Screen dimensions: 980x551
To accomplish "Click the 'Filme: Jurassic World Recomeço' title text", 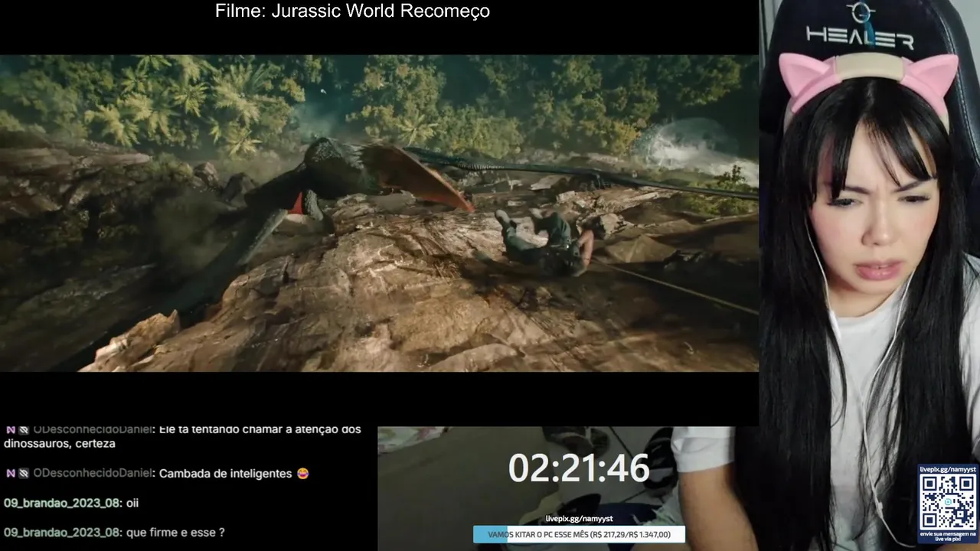I will [352, 11].
